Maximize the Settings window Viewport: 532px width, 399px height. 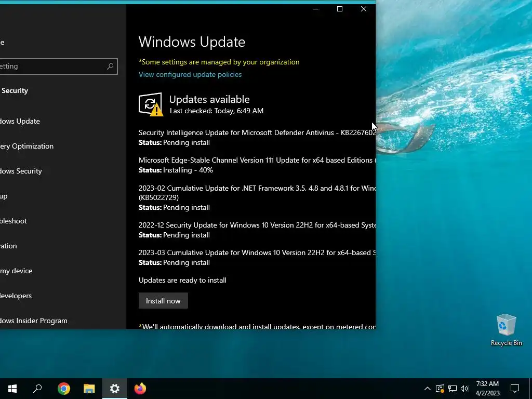tap(340, 9)
